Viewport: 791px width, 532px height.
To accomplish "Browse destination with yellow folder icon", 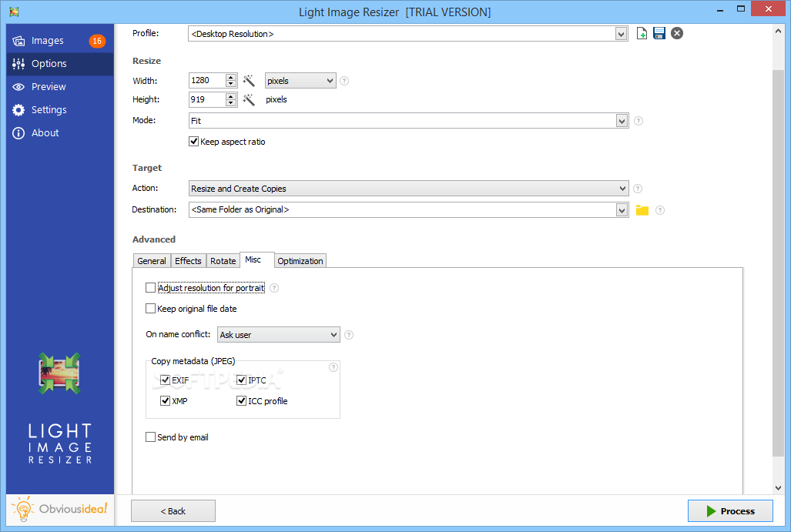I will [642, 210].
